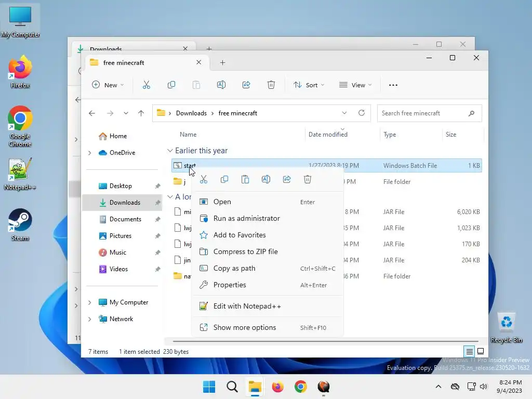Viewport: 532px width, 399px height.
Task: Open the see more three-dots menu
Action: pyautogui.click(x=393, y=85)
